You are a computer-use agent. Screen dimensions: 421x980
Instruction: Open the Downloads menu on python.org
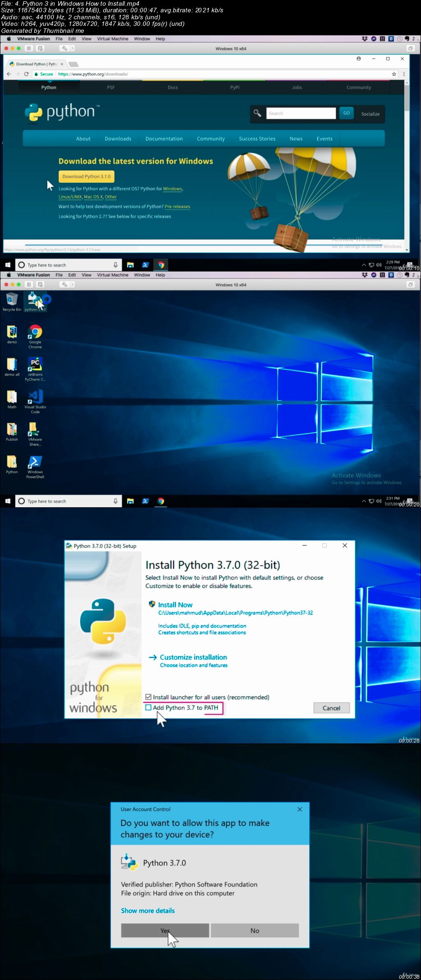coord(118,139)
